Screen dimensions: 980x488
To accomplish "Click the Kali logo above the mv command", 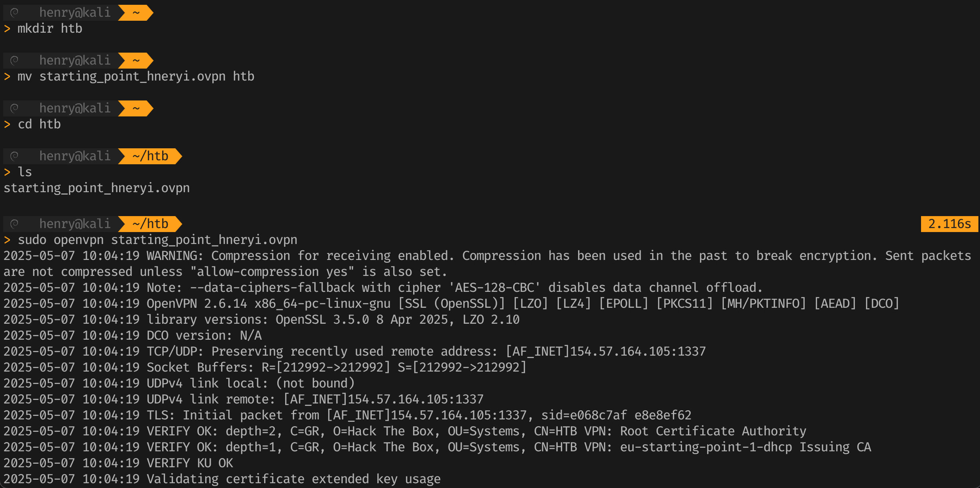I will coord(14,61).
